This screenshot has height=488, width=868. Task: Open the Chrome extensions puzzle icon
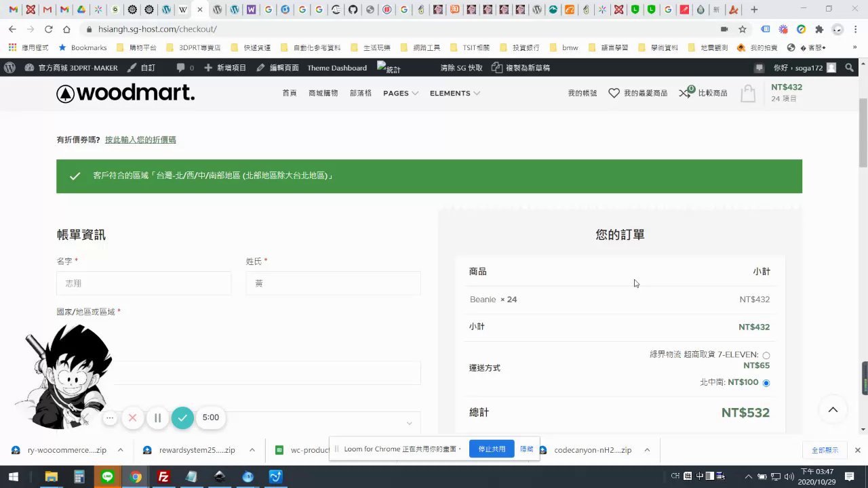point(819,29)
